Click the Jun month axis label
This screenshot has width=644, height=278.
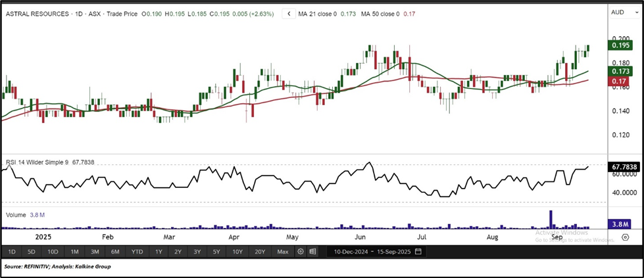(360, 237)
